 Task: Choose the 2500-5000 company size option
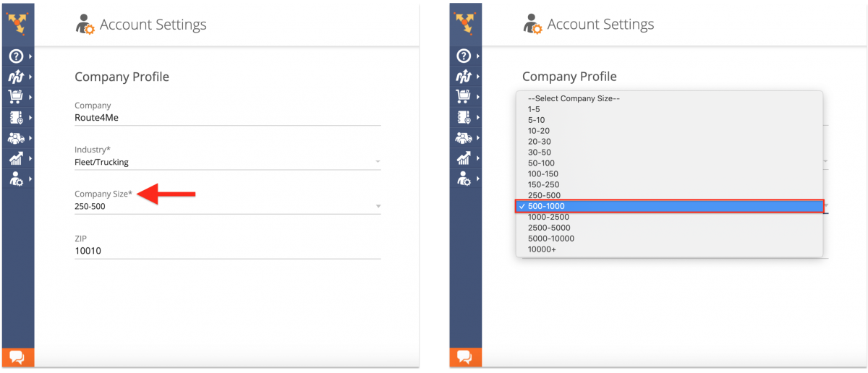[669, 228]
